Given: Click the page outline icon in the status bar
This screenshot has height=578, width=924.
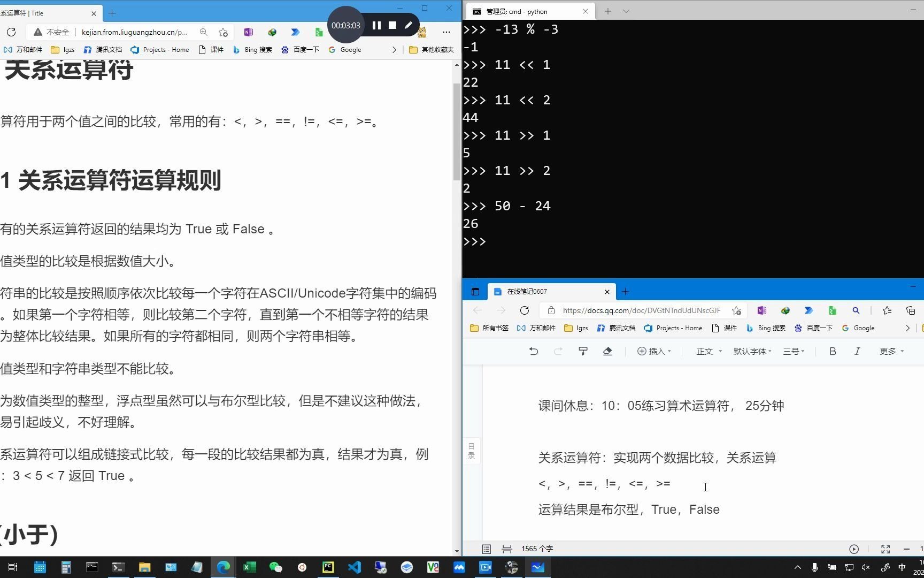Looking at the screenshot, I should pyautogui.click(x=486, y=549).
